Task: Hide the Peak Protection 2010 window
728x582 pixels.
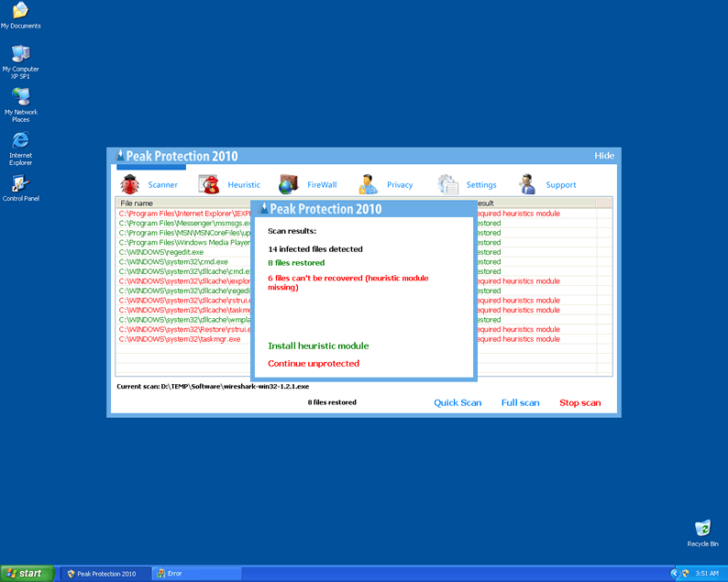Action: (x=604, y=156)
